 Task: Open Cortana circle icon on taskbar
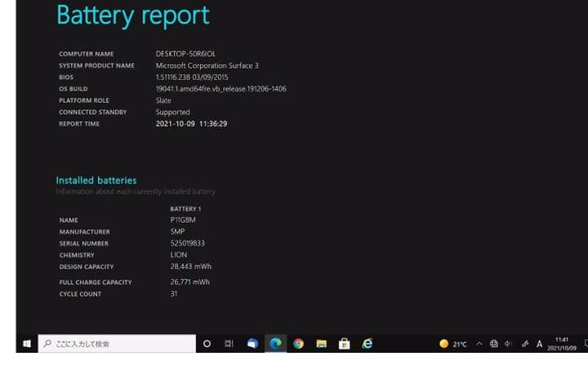(x=207, y=344)
